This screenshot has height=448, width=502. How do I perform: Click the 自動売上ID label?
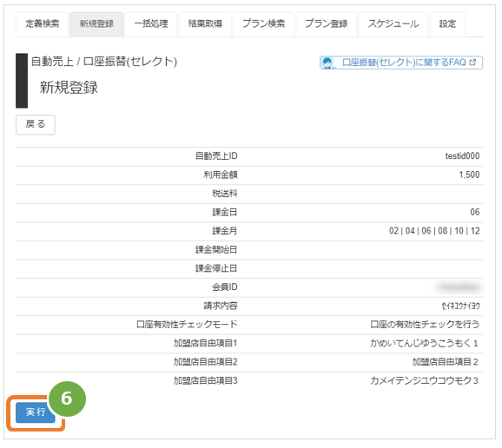tap(216, 156)
